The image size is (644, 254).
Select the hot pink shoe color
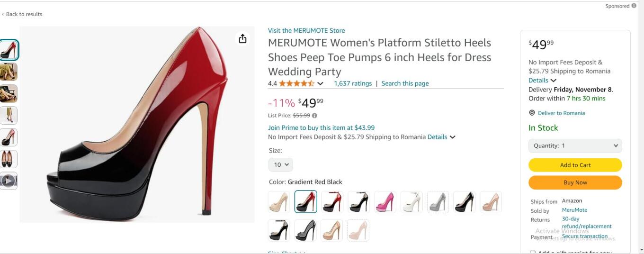(385, 202)
